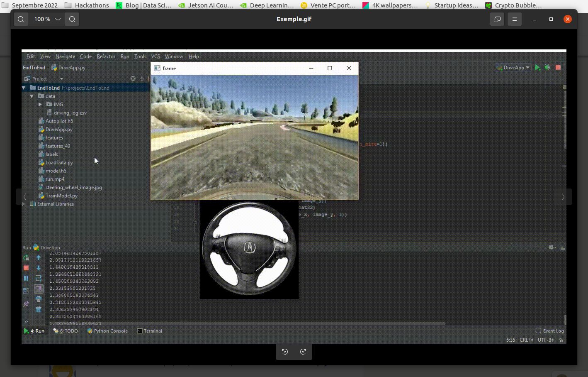Go to the previous image arrow

tap(25, 197)
